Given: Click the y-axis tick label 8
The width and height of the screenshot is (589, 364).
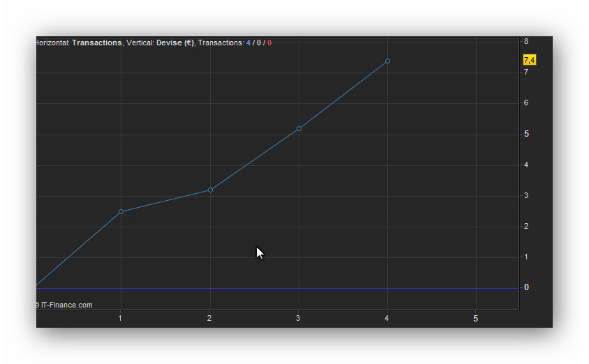Looking at the screenshot, I should tap(526, 41).
